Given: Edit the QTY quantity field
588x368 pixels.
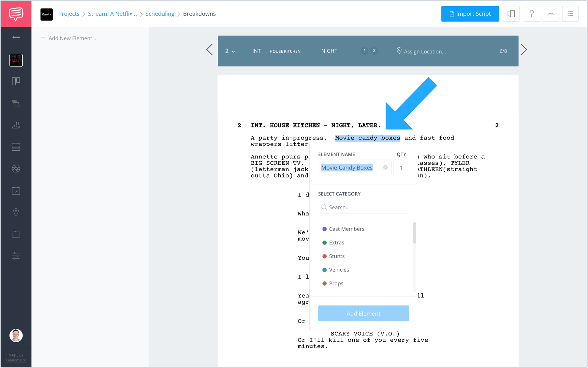Looking at the screenshot, I should 401,168.
